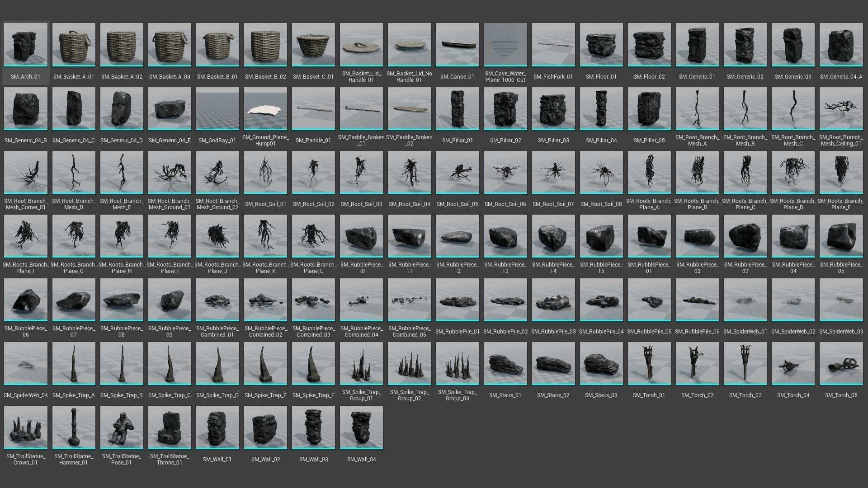Pick the SM_Torch_04 asset
Image resolution: width=868 pixels, height=488 pixels.
tap(793, 363)
